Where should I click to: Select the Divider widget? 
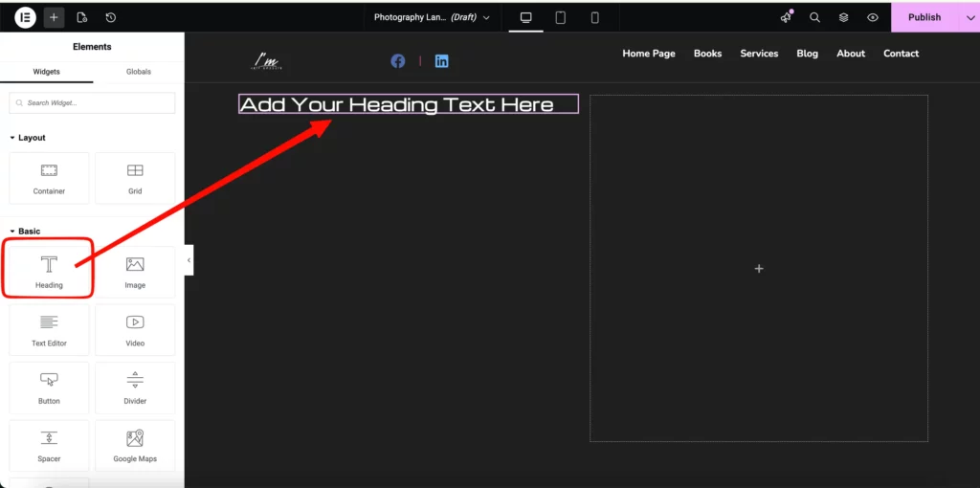click(x=135, y=388)
